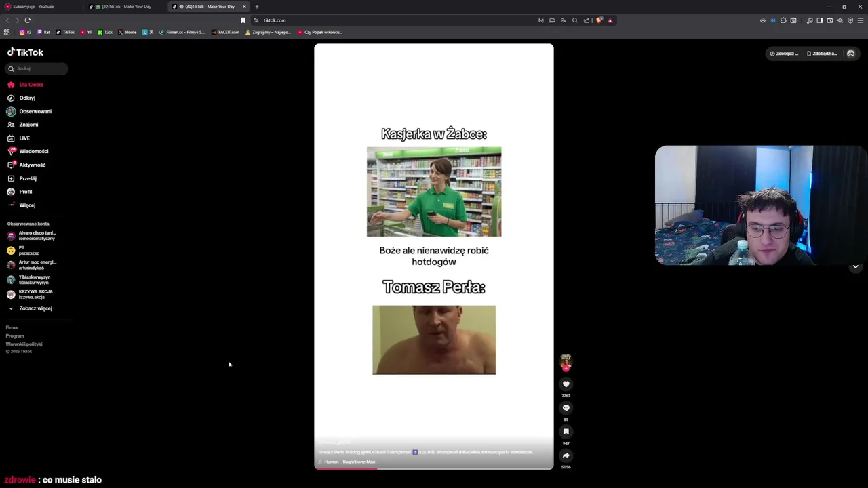Click the zoom magnifier icon in address bar

pyautogui.click(x=575, y=20)
